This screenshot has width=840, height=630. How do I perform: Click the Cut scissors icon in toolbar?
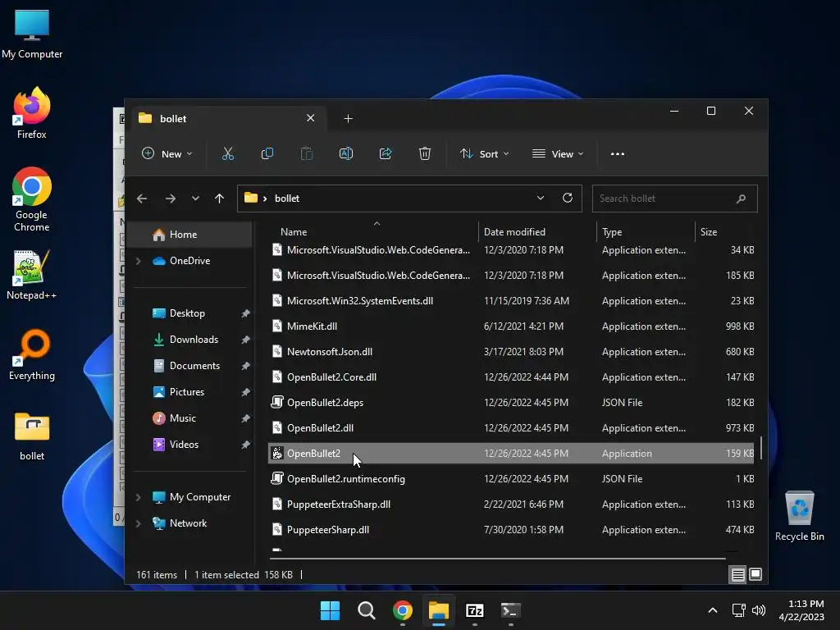(228, 153)
